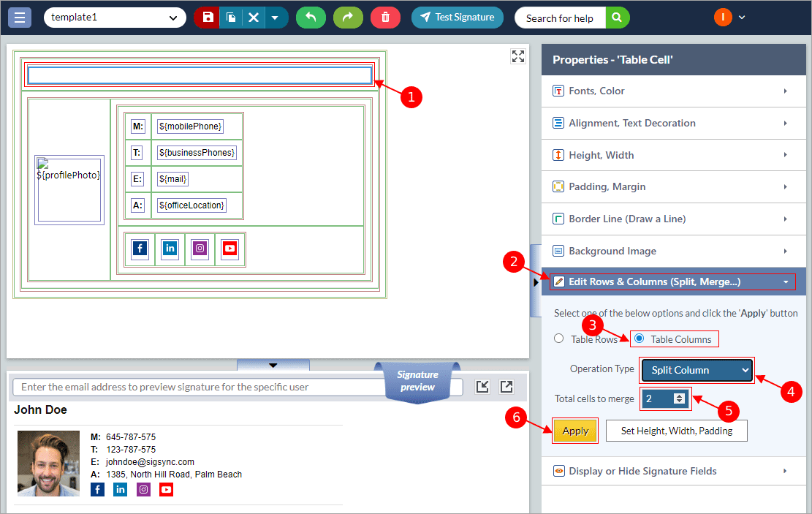Expand editor with the fullscreen icon

click(x=517, y=57)
